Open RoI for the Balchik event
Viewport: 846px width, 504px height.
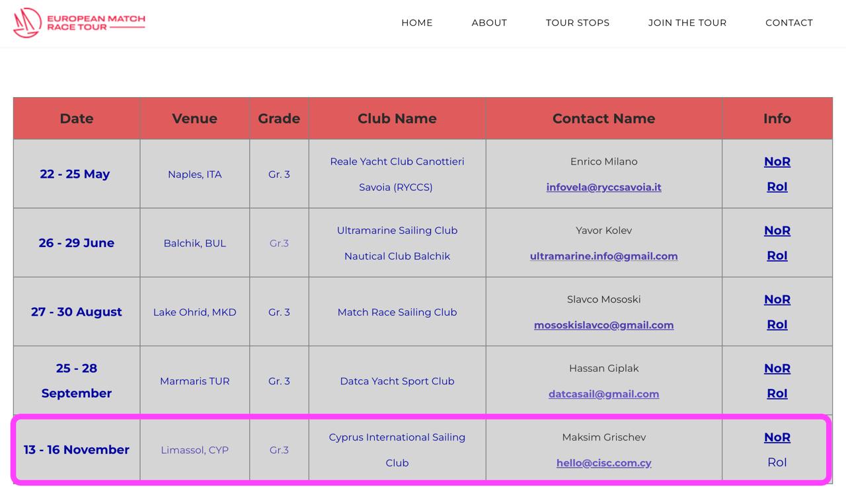(x=777, y=256)
